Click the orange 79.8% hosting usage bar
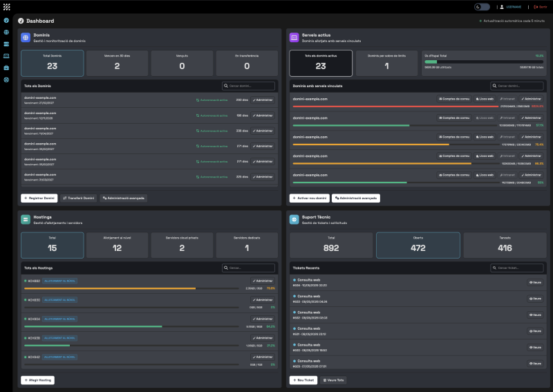The width and height of the screenshot is (553, 392). pyautogui.click(x=131, y=288)
